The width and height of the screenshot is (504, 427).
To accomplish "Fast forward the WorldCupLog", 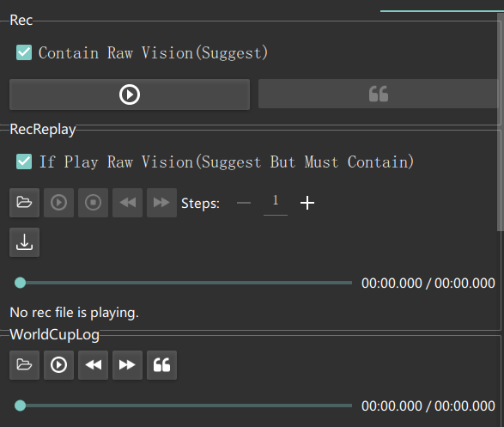I will click(x=128, y=365).
